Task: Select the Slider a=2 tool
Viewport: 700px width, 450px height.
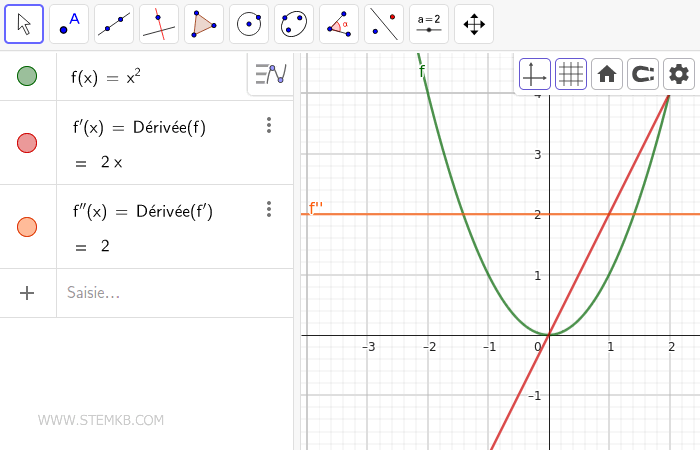Action: (429, 24)
